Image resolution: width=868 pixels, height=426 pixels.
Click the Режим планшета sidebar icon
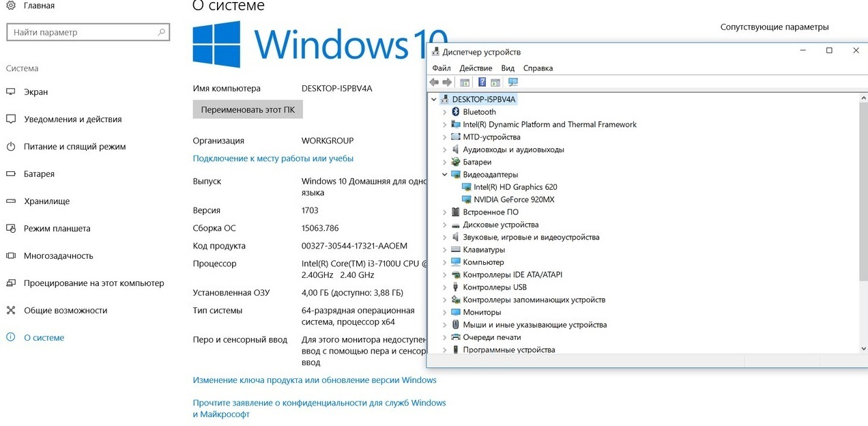(x=11, y=229)
